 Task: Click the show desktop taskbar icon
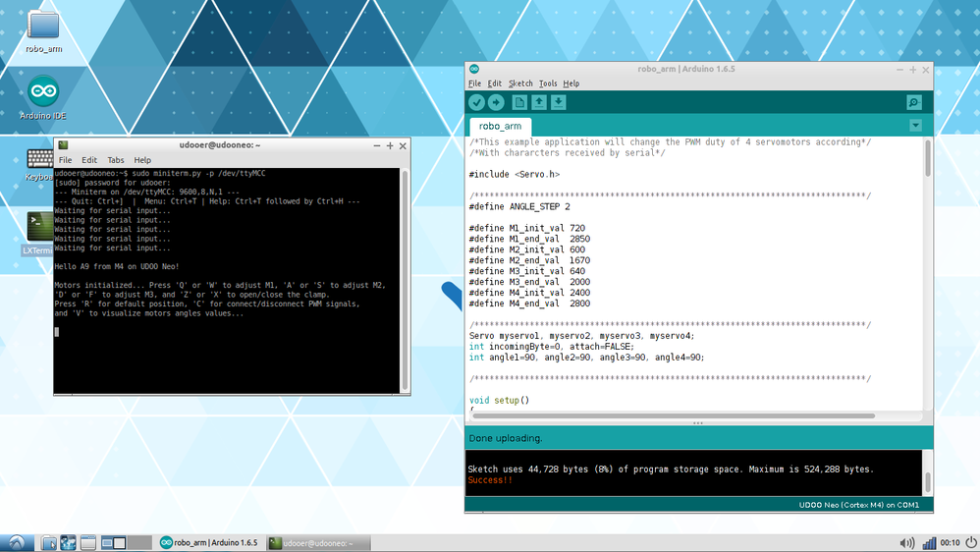tap(88, 542)
